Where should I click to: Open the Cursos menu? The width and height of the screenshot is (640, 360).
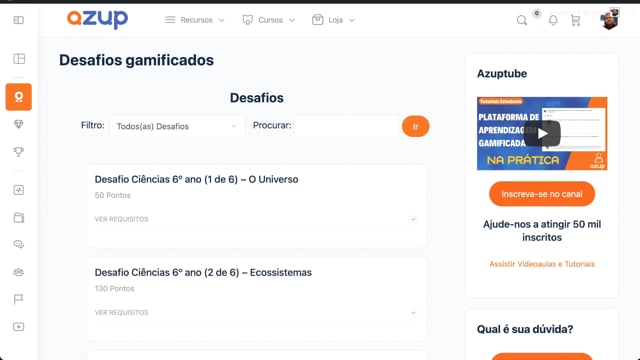pos(269,20)
